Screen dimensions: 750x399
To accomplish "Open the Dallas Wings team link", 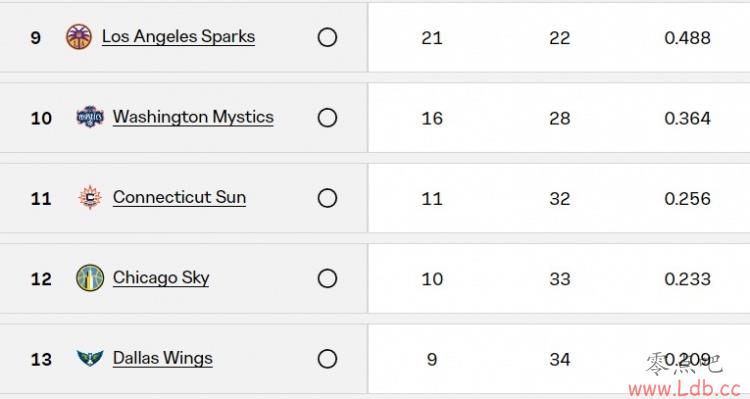I will click(x=163, y=358).
